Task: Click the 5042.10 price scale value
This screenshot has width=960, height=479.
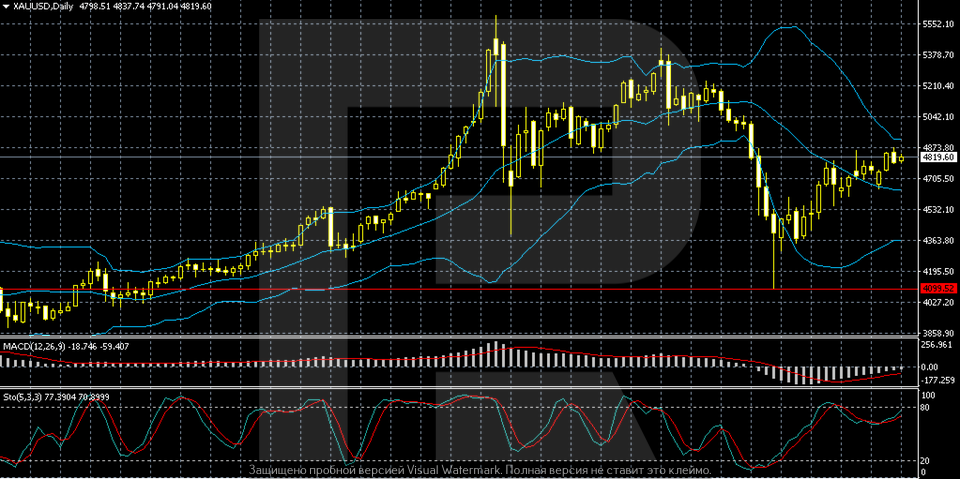Action: (x=938, y=117)
